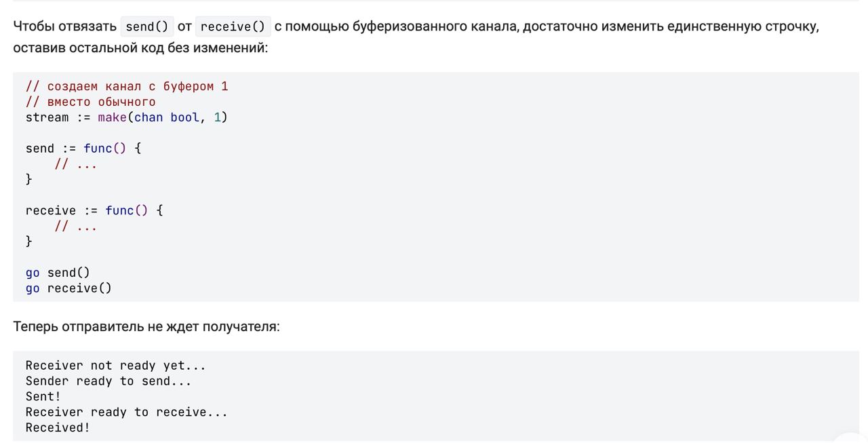
Task: Click the floating round button at bottom-right corner
Action: click(852, 438)
